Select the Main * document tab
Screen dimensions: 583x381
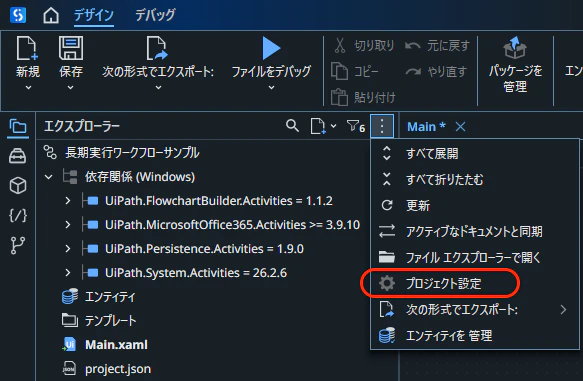(x=426, y=127)
